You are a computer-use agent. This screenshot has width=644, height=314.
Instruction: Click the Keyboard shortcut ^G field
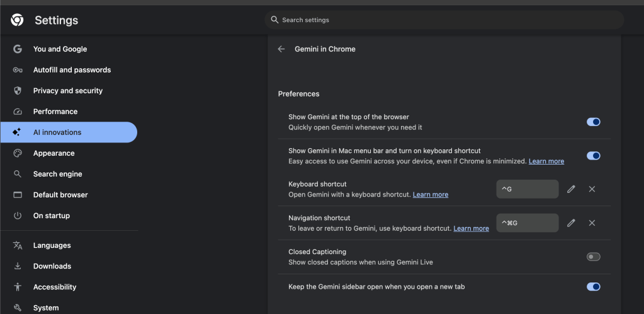tap(528, 189)
